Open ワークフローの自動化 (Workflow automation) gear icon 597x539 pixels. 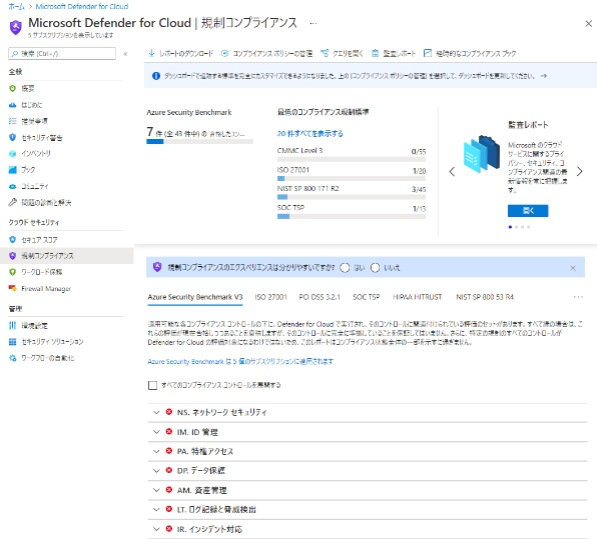(13, 358)
